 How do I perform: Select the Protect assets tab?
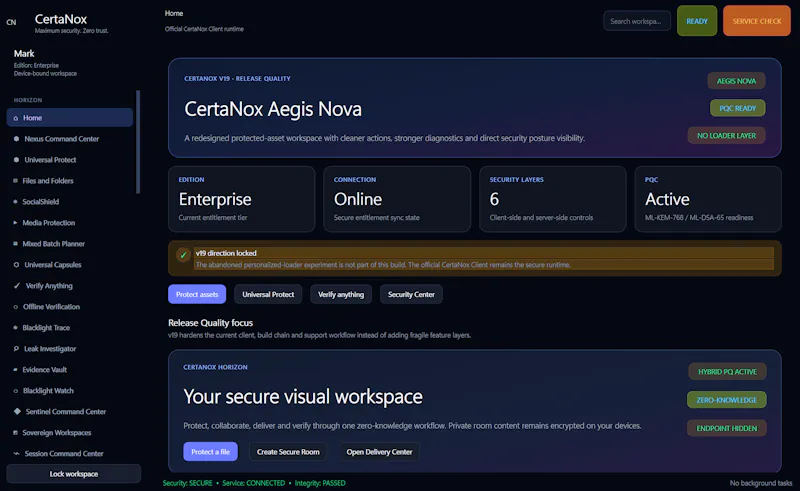click(197, 294)
